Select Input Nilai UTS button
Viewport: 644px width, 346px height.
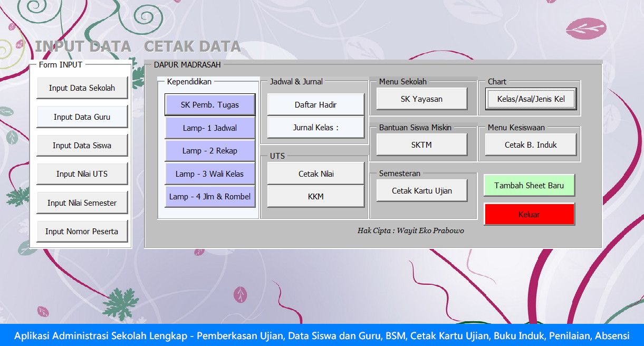click(82, 174)
